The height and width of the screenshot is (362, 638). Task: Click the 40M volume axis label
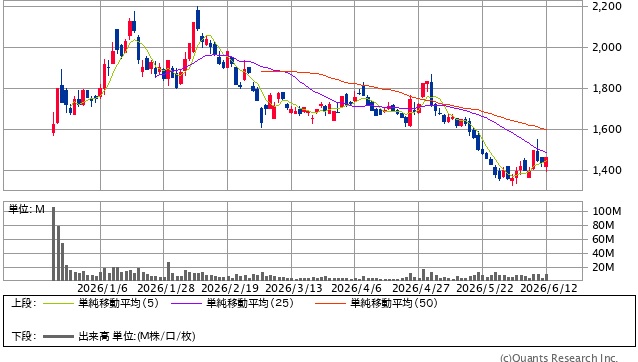pyautogui.click(x=603, y=253)
